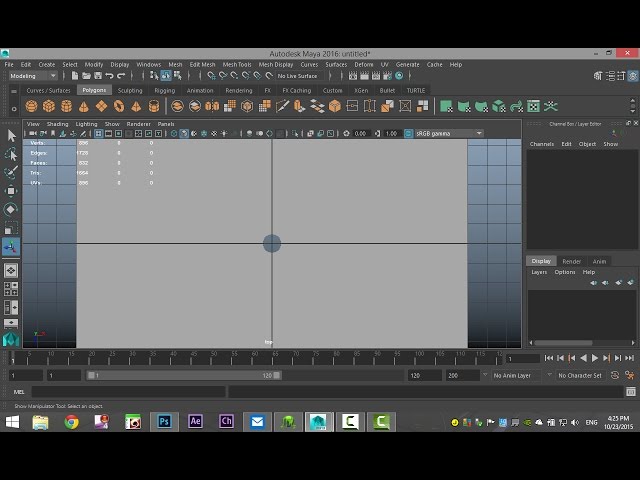
Task: Toggle select by component type mode
Action: pyautogui.click(x=178, y=76)
